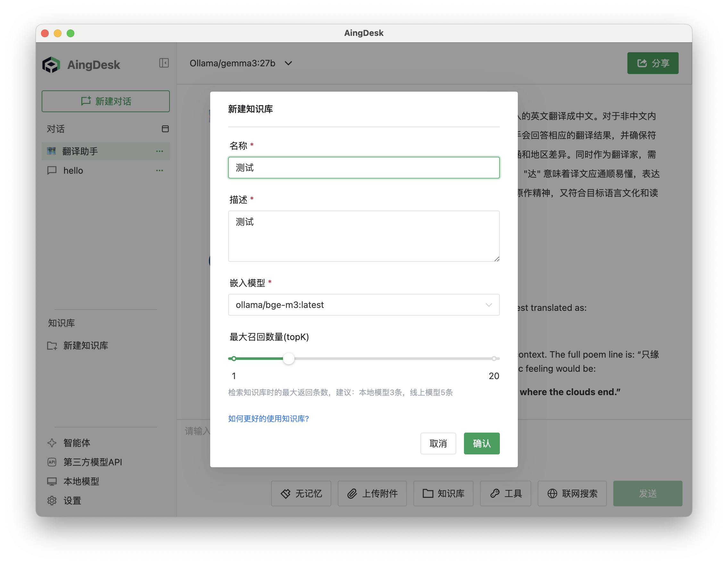Click the AingDesk logo icon
Viewport: 728px width, 564px height.
(51, 65)
